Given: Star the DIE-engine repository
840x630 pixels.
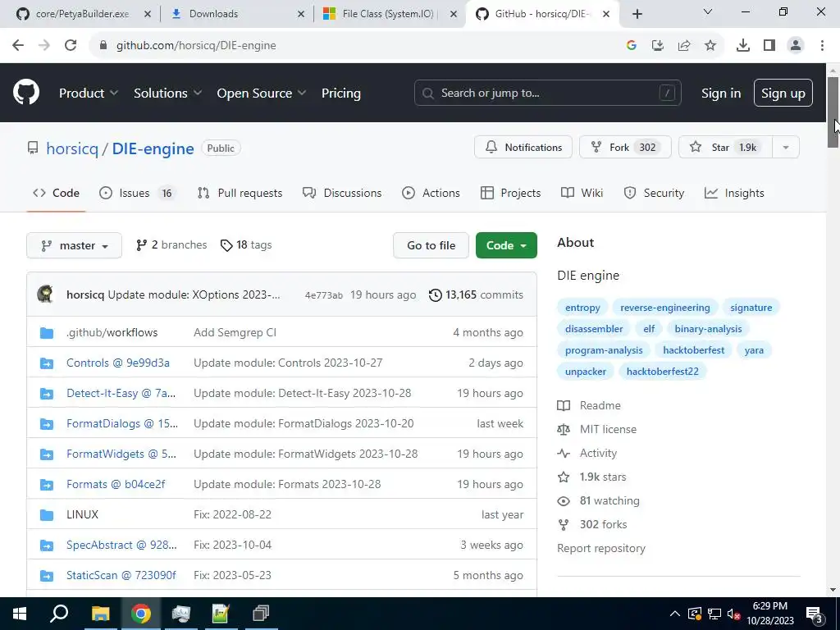Looking at the screenshot, I should pos(725,148).
